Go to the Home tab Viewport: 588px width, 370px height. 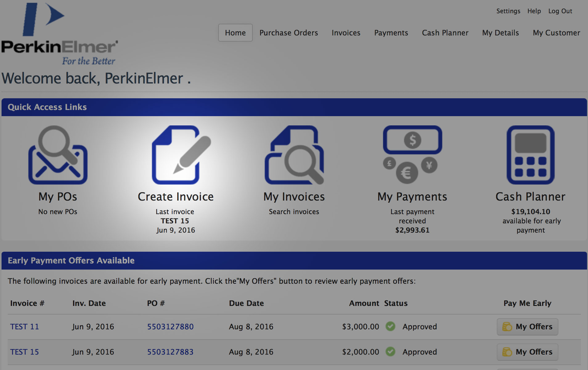235,33
